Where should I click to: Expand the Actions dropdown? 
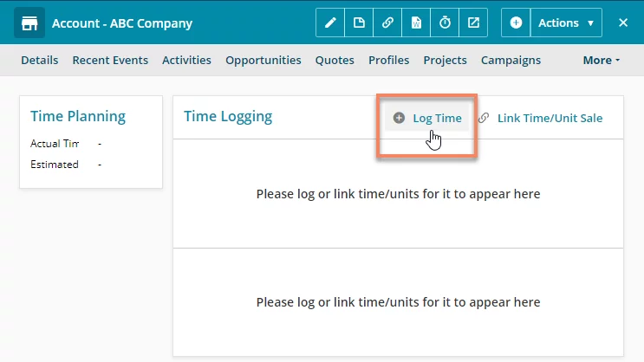566,23
